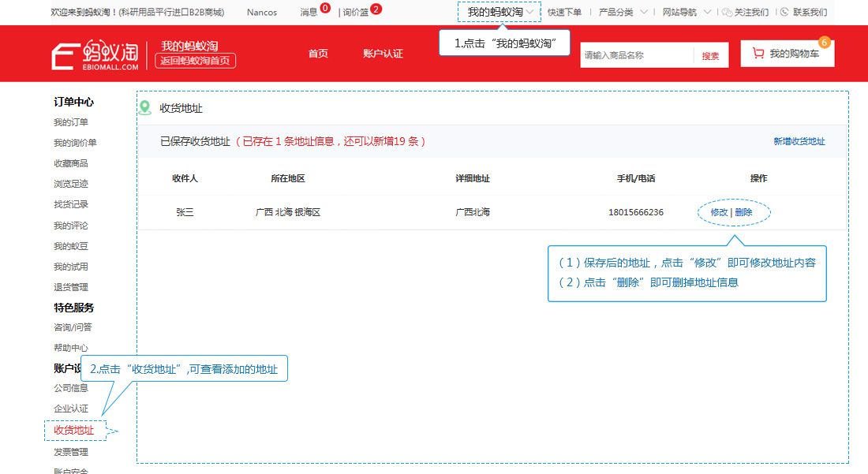
Task: Expand the 产品分类 dropdown
Action: (x=623, y=12)
